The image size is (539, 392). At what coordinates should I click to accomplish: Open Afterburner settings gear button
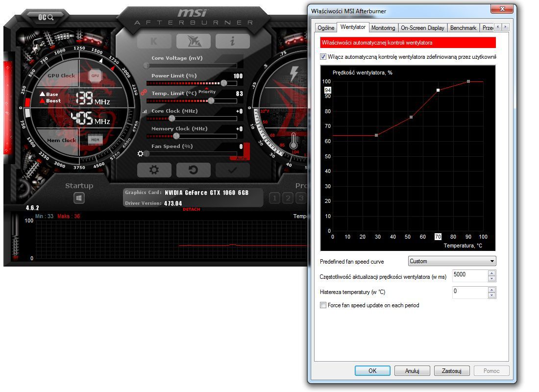[154, 170]
